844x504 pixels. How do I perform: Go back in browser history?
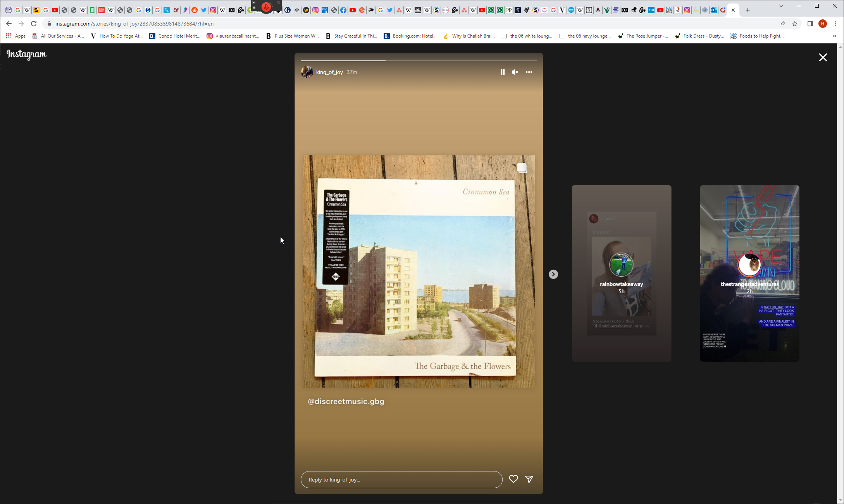[9, 24]
